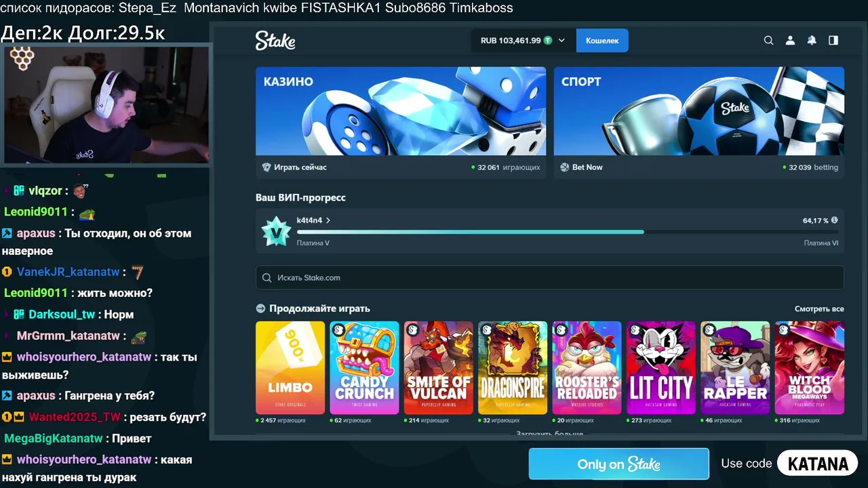Open the Candy Crunch game tile
This screenshot has width=868, height=488.
(x=364, y=367)
